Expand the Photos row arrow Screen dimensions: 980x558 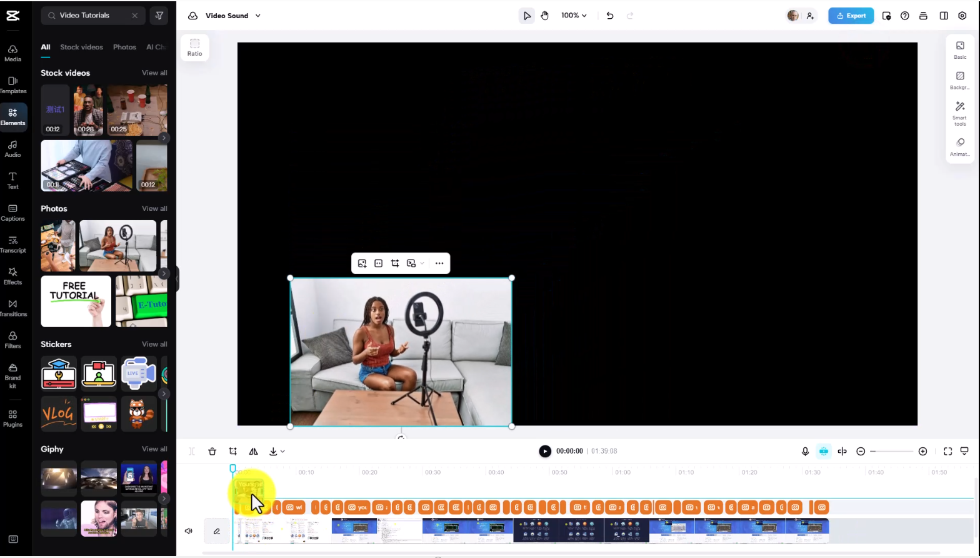click(163, 273)
